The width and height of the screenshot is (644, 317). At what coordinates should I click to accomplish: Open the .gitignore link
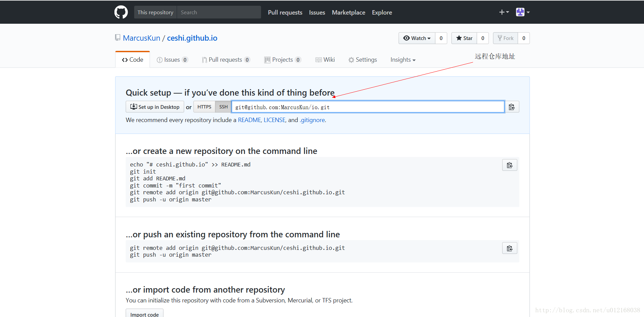[312, 120]
